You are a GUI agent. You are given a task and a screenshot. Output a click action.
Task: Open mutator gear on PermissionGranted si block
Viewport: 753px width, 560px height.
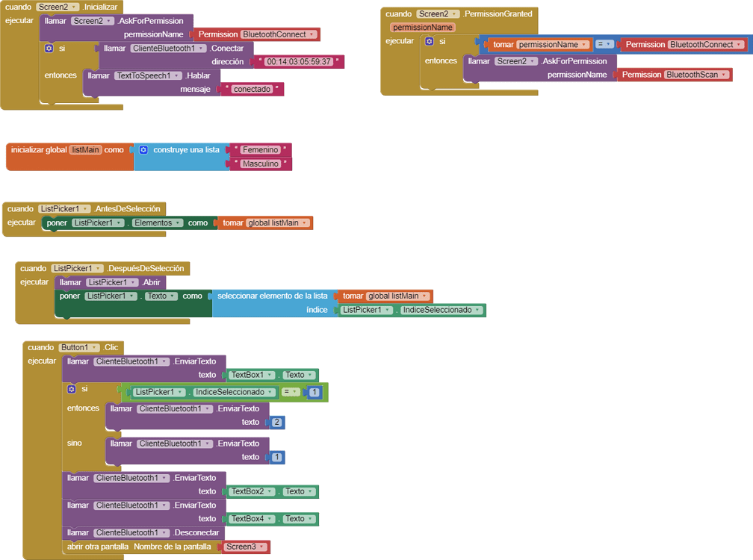click(430, 41)
